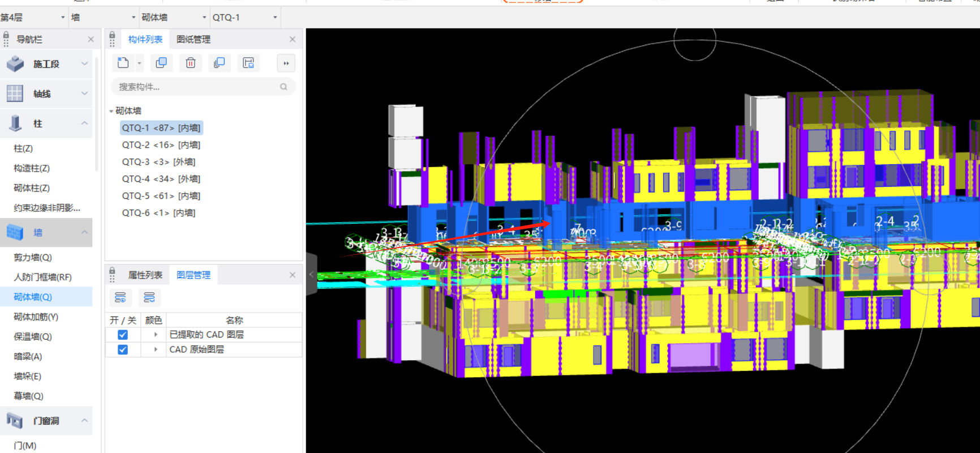The image size is (980, 453).
Task: Switch to the 构件列表 tab
Action: (145, 39)
